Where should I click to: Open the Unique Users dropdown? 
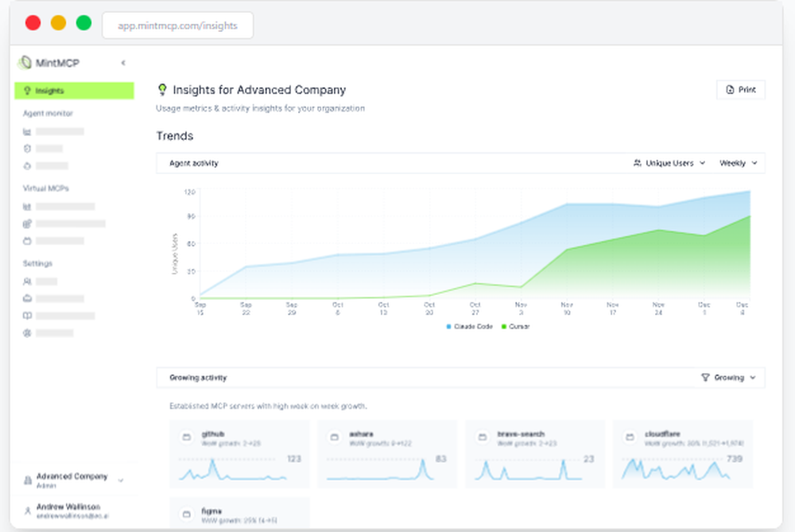671,162
